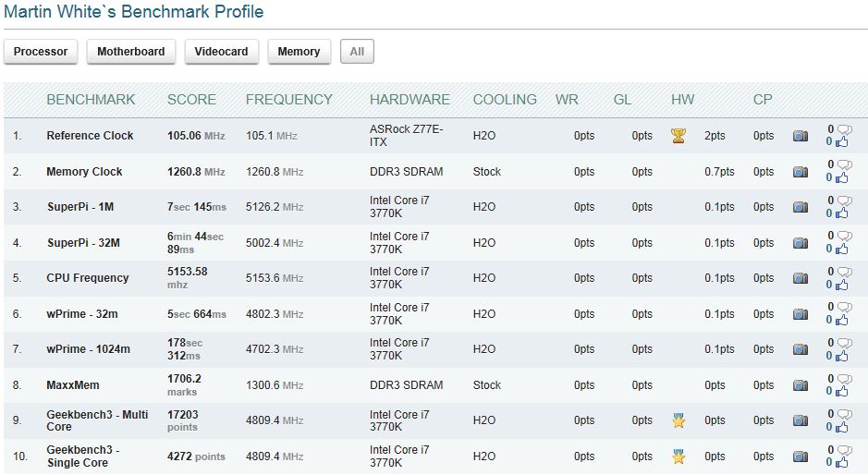
Task: Open the Reference Clock benchmark
Action: click(90, 136)
